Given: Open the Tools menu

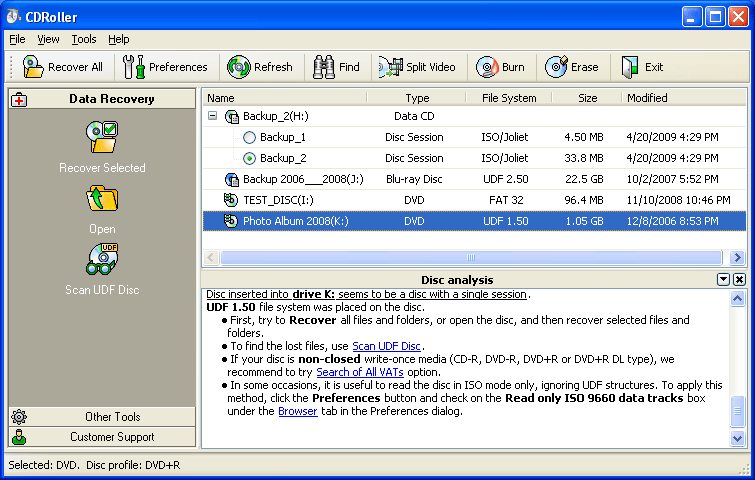Looking at the screenshot, I should tap(84, 39).
